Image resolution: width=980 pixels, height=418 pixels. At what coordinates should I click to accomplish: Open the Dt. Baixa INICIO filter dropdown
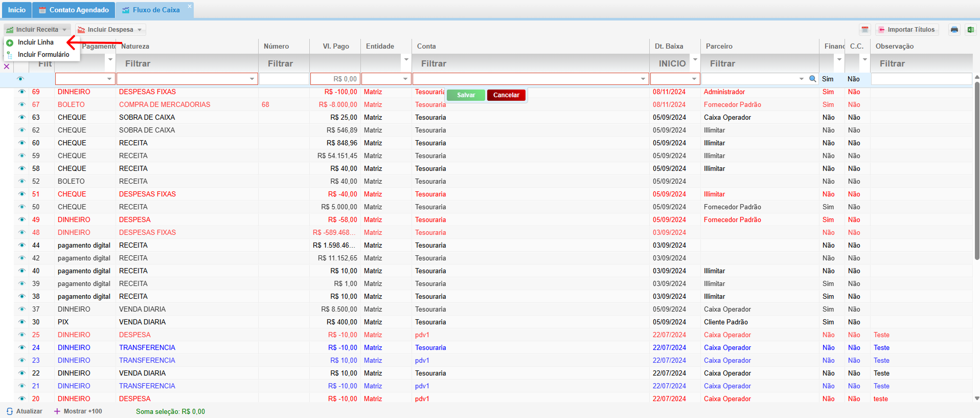(695, 59)
